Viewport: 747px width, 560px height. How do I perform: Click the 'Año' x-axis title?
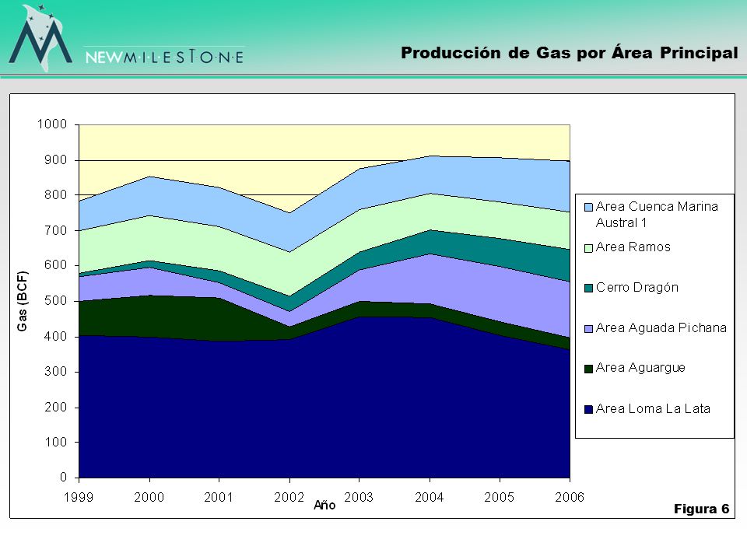point(324,506)
